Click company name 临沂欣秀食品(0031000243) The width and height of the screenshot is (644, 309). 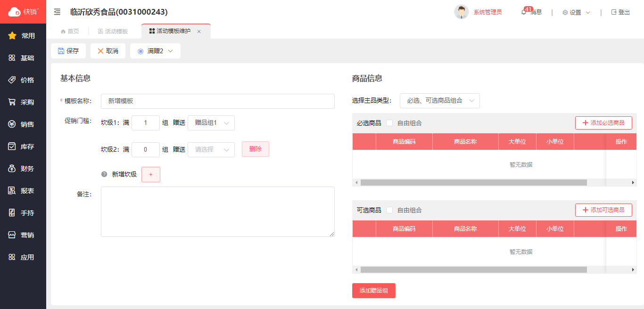[x=119, y=12]
